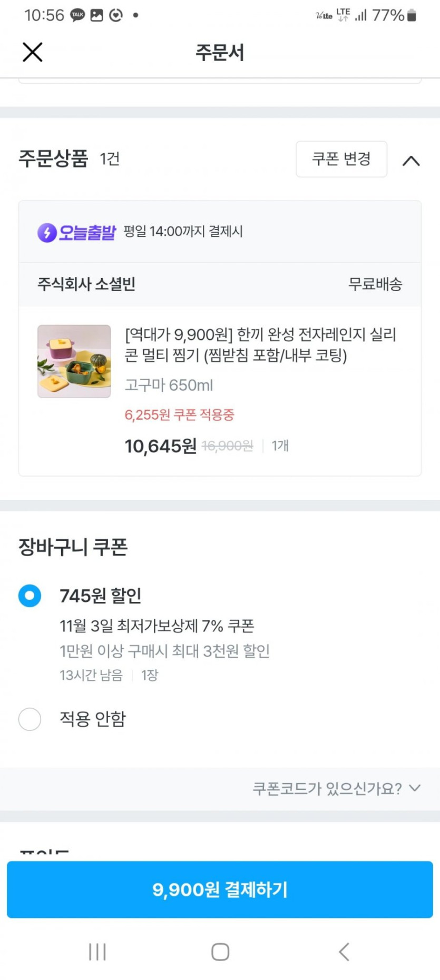Tap the product title 한끼 완성 전자레인지 실리콘 멀티 찜기

tap(260, 344)
